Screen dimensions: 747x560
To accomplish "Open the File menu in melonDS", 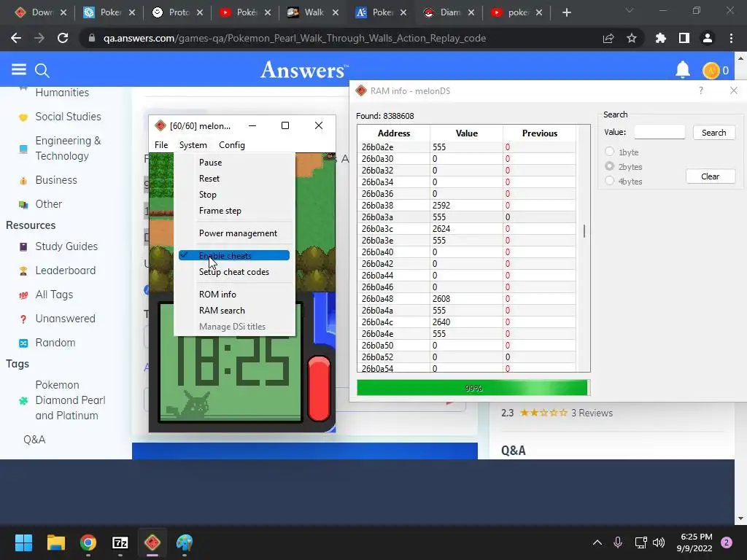I will coord(161,145).
